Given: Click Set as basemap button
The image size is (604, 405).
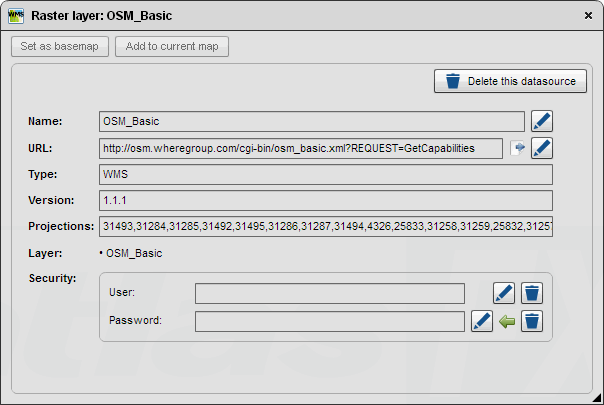Looking at the screenshot, I should pos(60,47).
